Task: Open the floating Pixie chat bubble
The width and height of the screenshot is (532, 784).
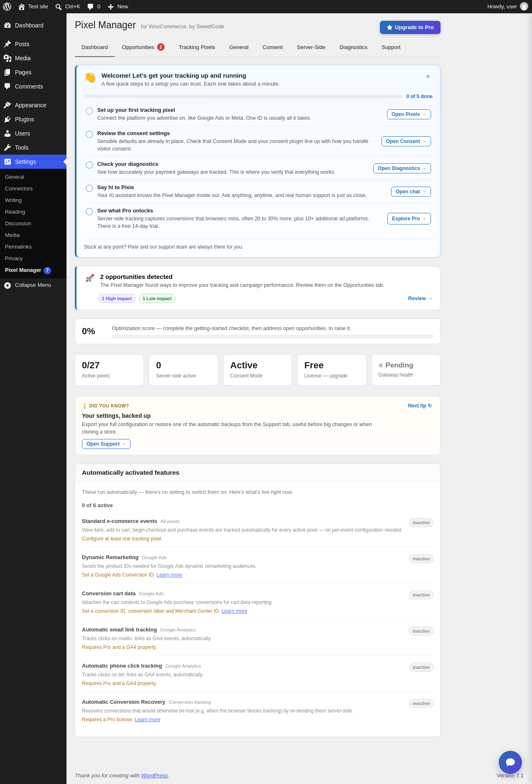Action: pyautogui.click(x=510, y=762)
